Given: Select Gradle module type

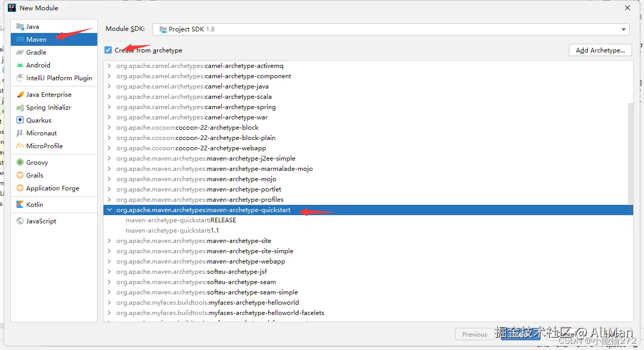Looking at the screenshot, I should tap(54, 52).
